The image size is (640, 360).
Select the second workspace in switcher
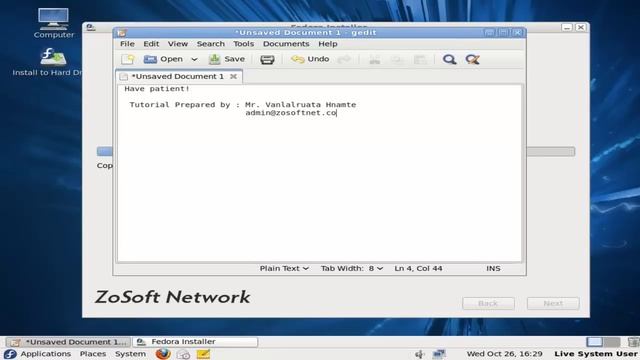coord(612,342)
